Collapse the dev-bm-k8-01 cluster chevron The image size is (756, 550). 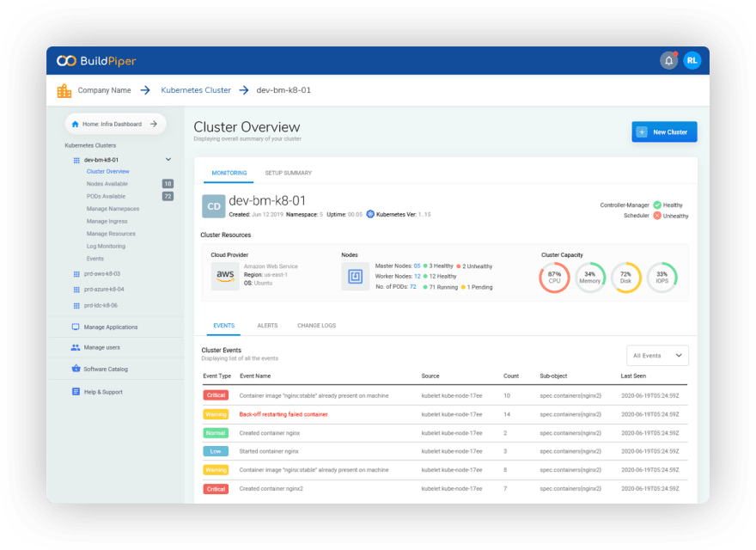coord(168,159)
